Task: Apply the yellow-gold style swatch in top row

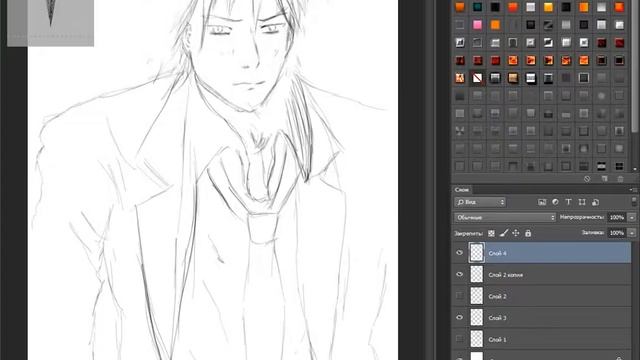Action: [548, 7]
